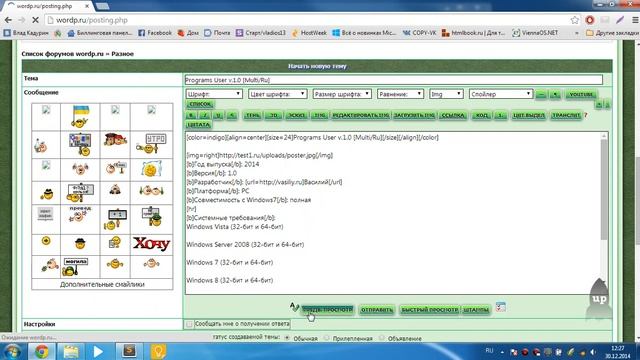Screen dimensions: 640x360
Task: Open the Sublime Text taskbar icon
Action: [129, 351]
